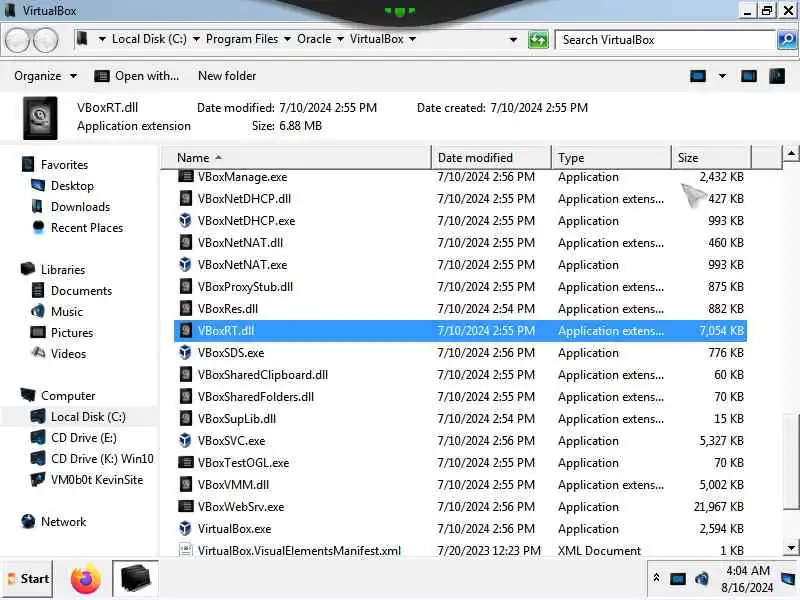Click the Oracle breadcrumb segment

(314, 39)
